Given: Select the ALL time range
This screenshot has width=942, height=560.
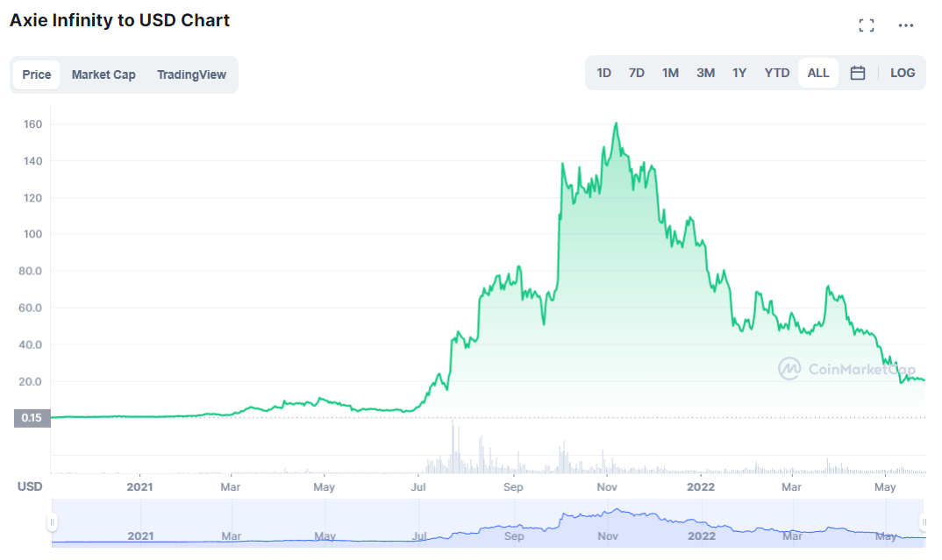Looking at the screenshot, I should [818, 74].
